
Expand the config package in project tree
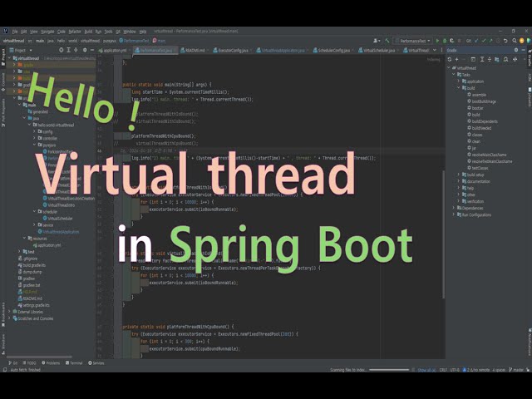point(34,131)
